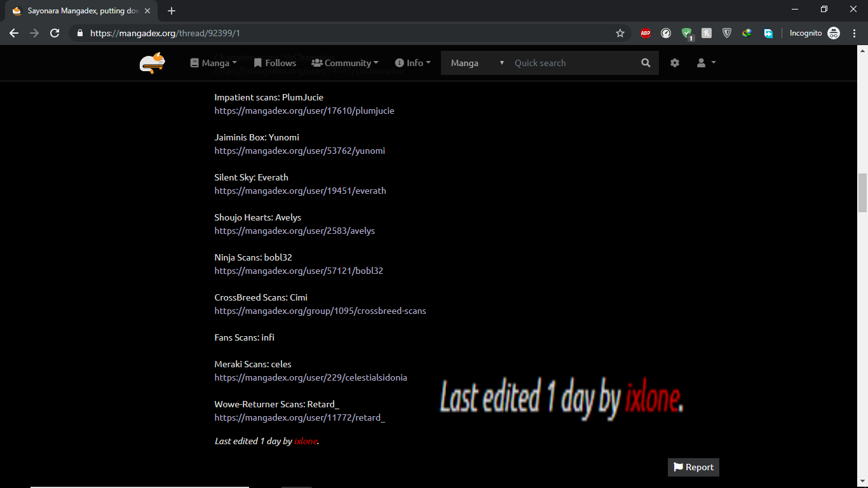
Task: Open the Info navigation menu
Action: pyautogui.click(x=413, y=63)
